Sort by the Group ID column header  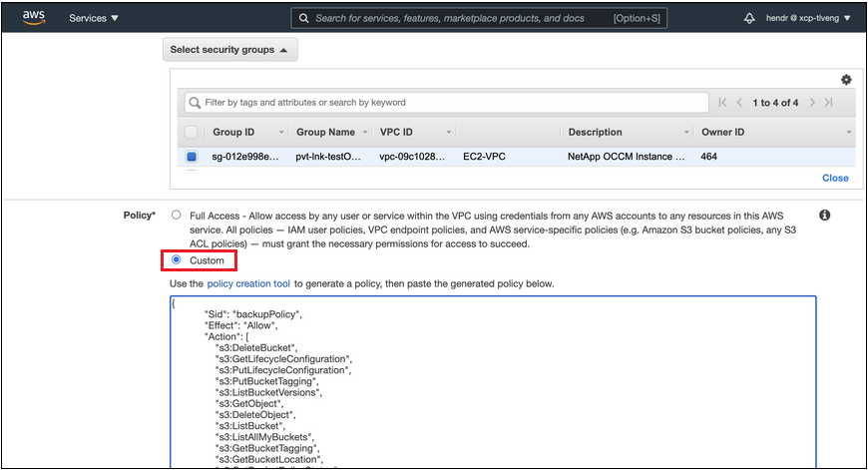(233, 132)
